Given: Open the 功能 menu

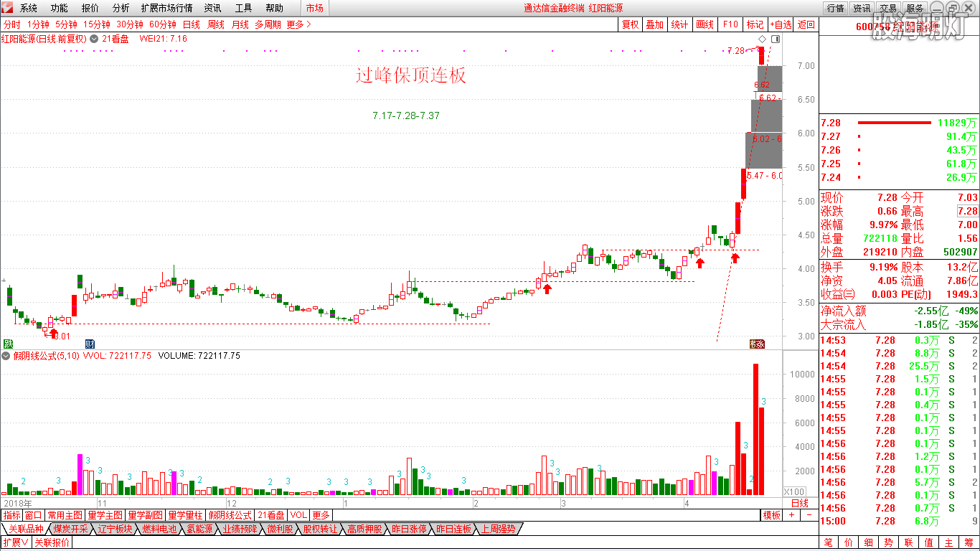Looking at the screenshot, I should tap(60, 8).
